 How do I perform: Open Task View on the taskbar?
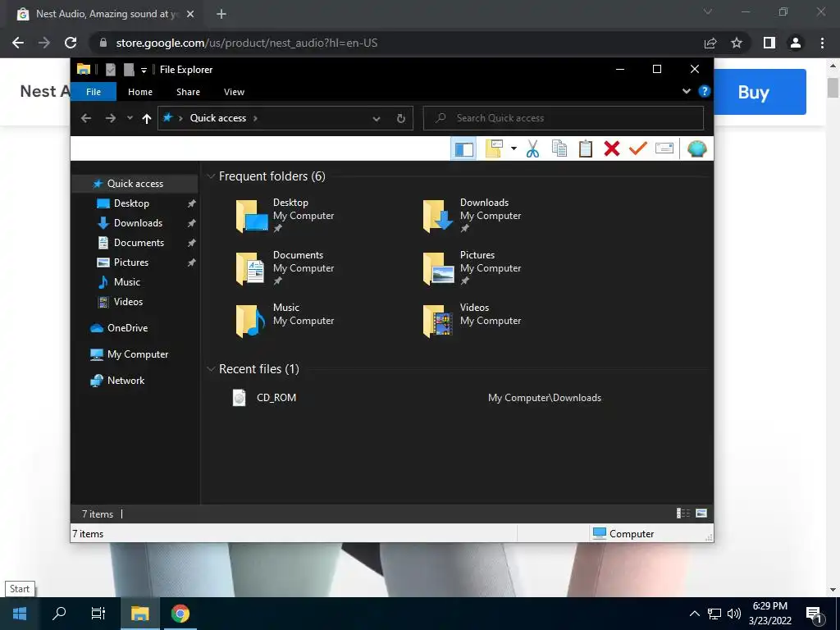(98, 614)
